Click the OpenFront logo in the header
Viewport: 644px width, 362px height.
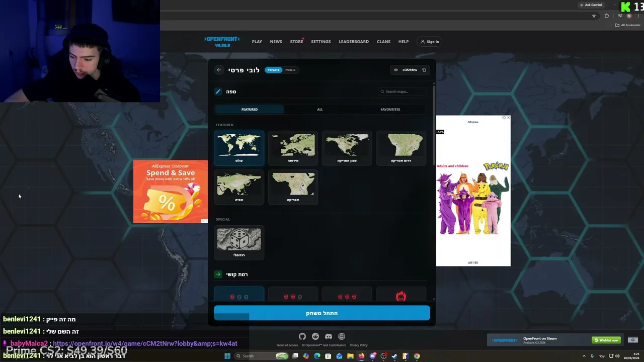coord(222,41)
